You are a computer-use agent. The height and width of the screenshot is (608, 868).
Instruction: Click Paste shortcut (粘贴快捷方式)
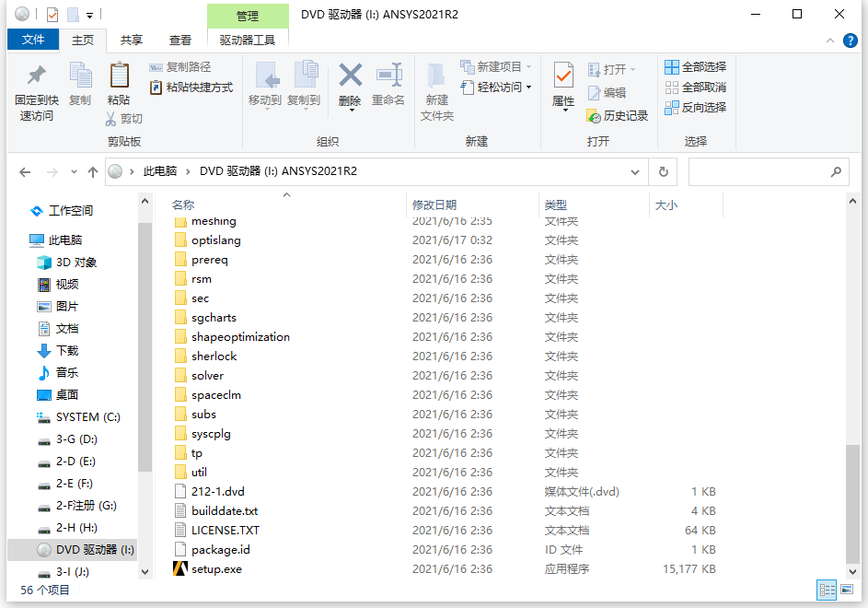[x=191, y=87]
